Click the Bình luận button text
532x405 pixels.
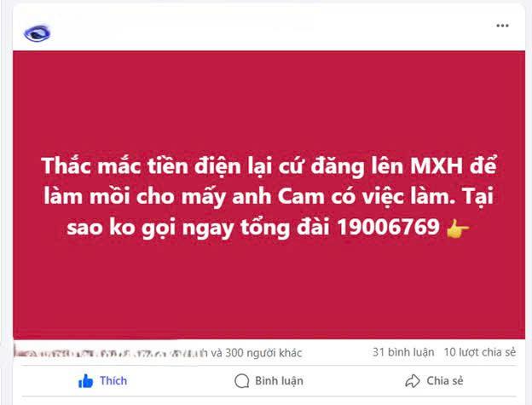[x=279, y=381]
